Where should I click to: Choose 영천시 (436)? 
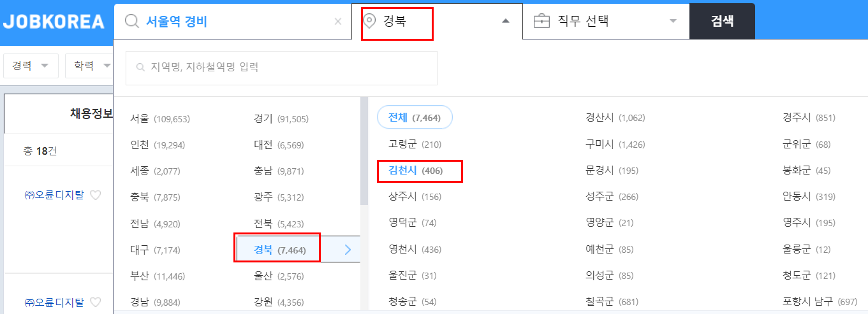[x=415, y=250]
